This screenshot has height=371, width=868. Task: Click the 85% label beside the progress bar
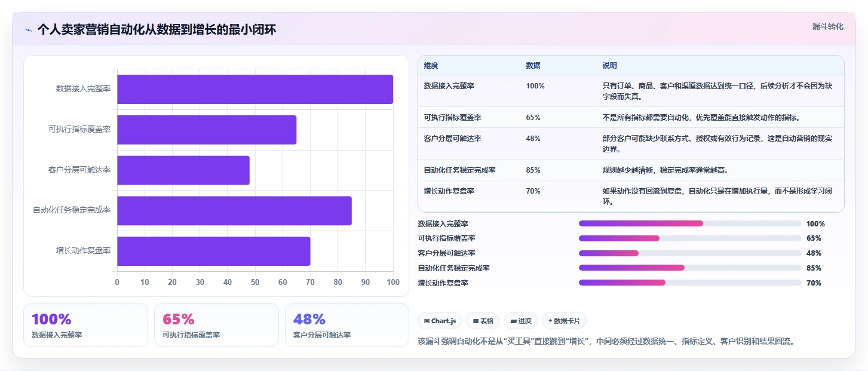pyautogui.click(x=814, y=268)
